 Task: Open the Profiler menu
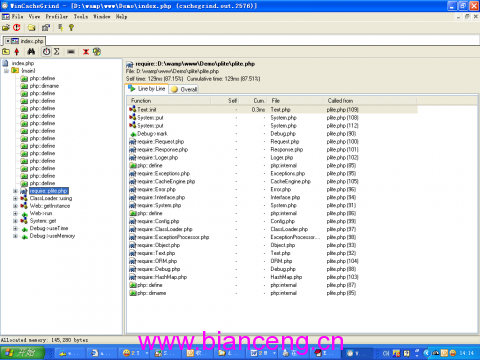pos(57,17)
